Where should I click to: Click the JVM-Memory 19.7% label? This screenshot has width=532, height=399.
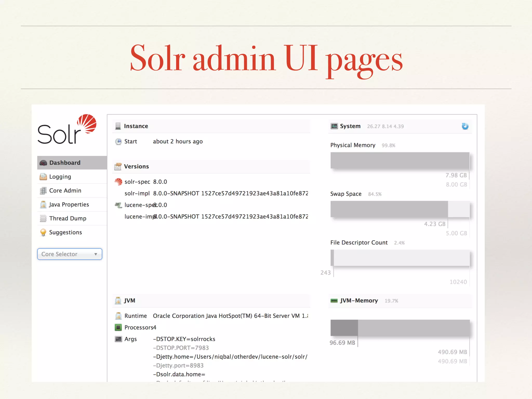(391, 301)
